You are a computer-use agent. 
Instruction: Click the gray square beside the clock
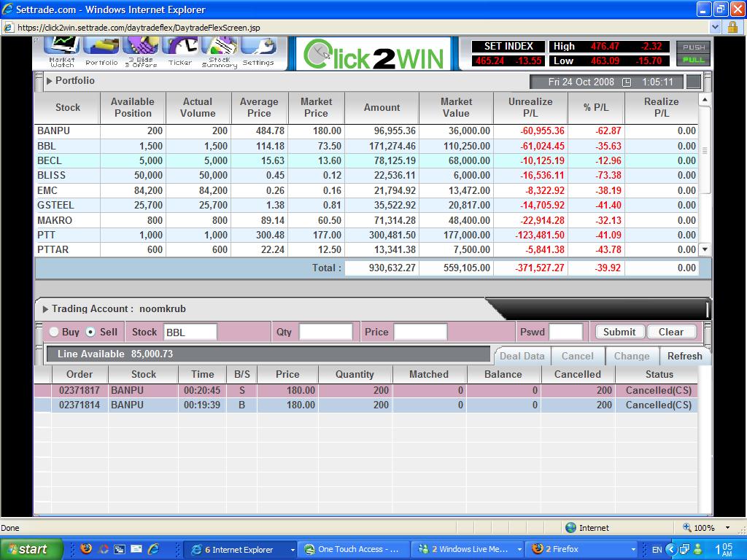(x=694, y=82)
